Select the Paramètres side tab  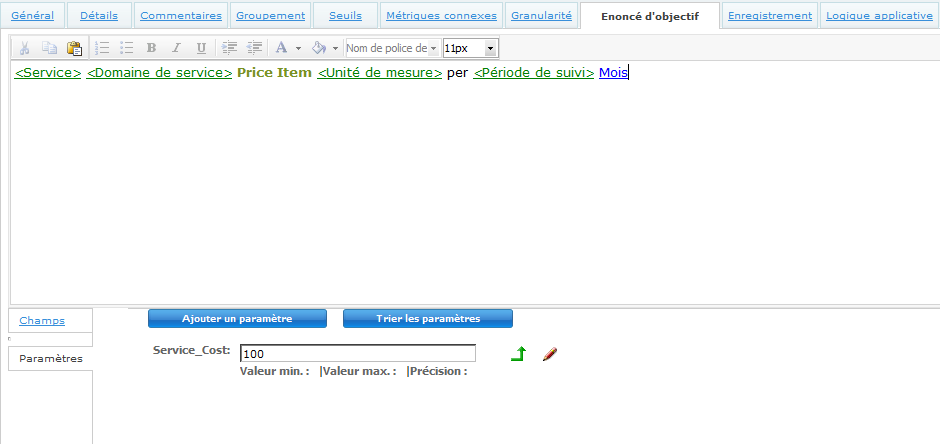51,359
